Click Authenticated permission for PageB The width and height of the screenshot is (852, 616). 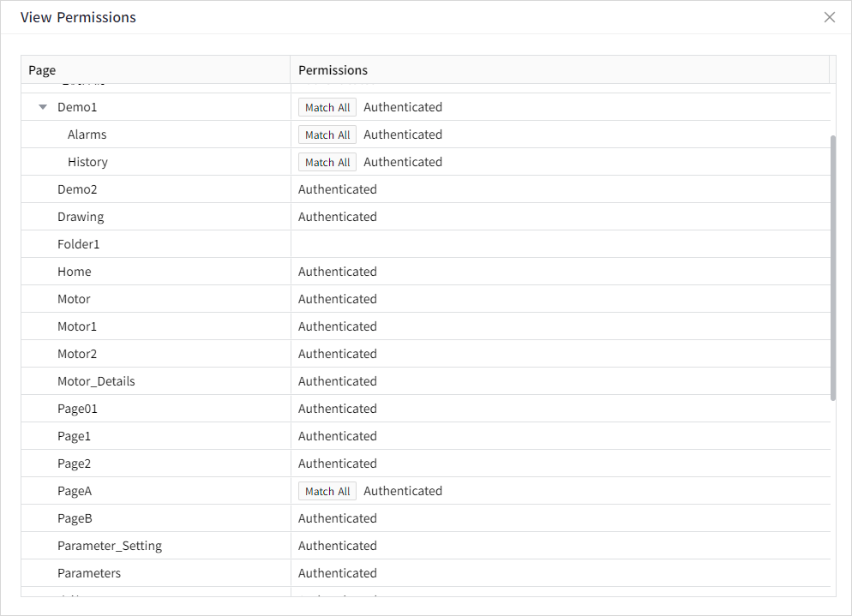point(338,518)
